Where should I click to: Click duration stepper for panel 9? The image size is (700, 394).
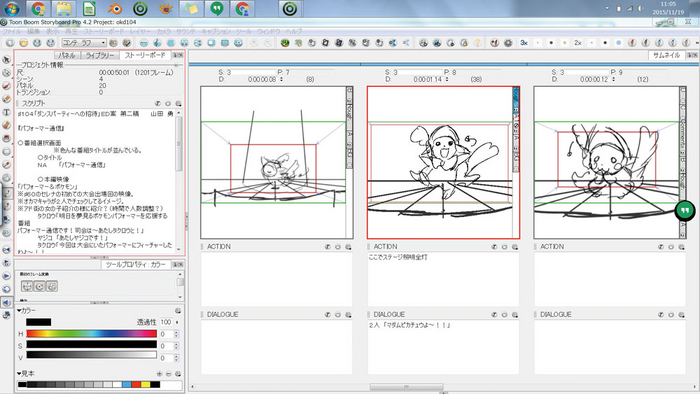pyautogui.click(x=614, y=79)
